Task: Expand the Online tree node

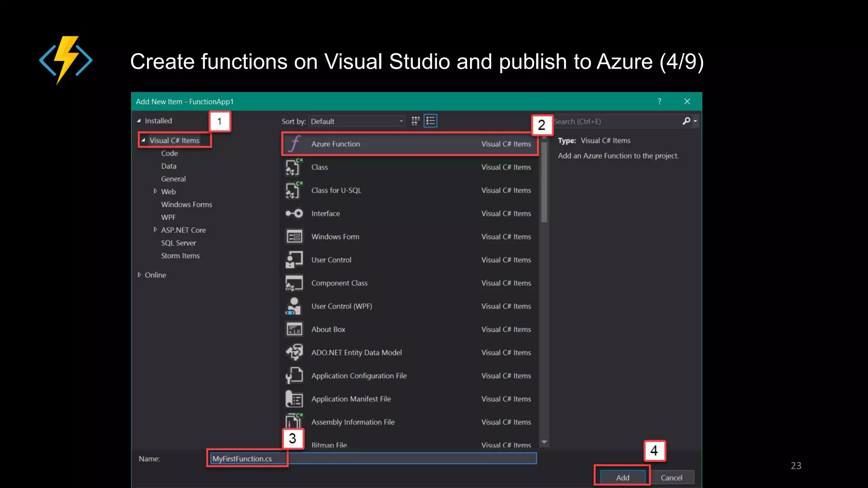Action: (139, 274)
